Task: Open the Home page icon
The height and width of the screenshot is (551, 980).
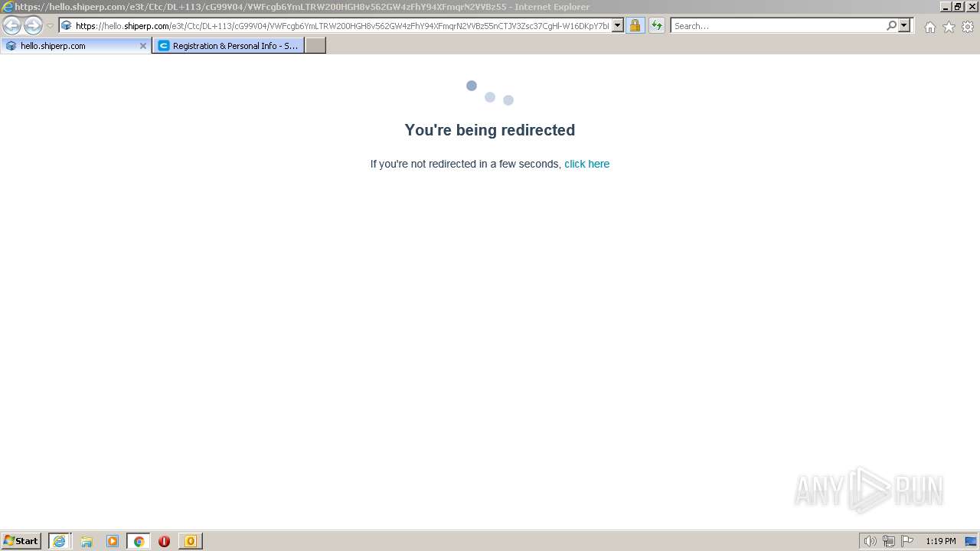Action: (929, 27)
